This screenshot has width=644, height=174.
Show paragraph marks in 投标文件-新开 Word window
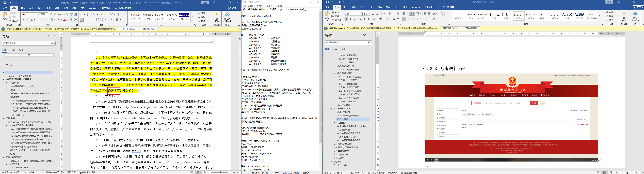(447, 14)
